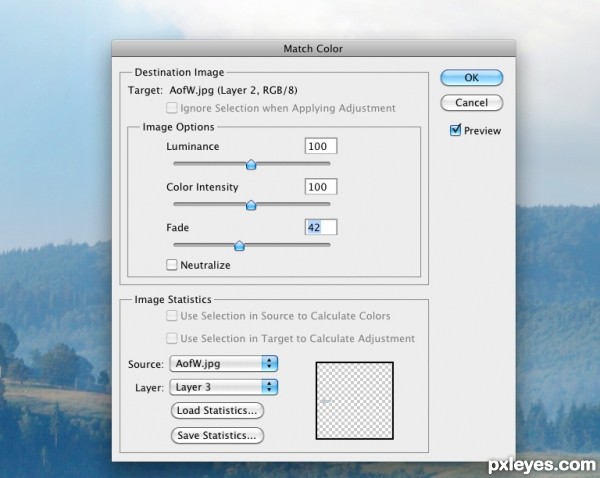This screenshot has height=478, width=600.
Task: Check Use Selection in Target to Calculate Adjustment
Action: coord(172,338)
